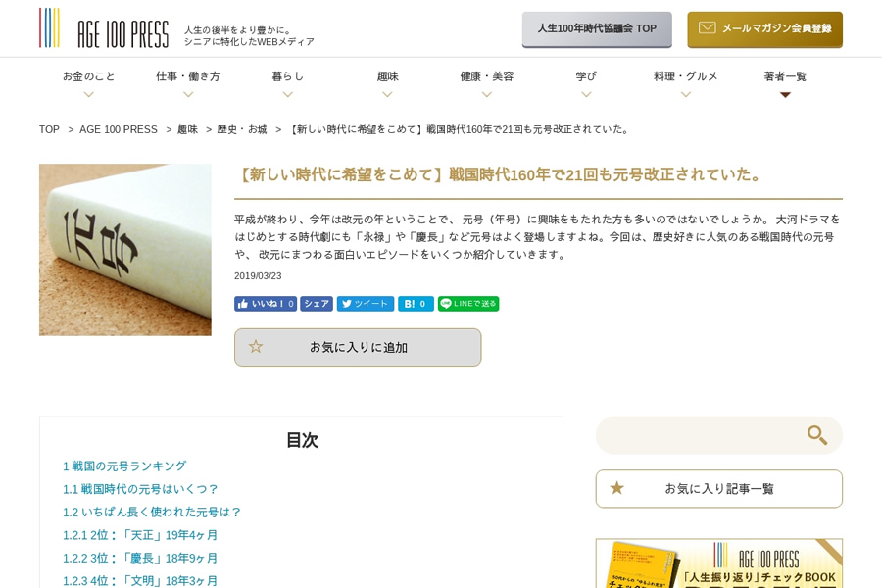Jump to 1.1 戦国時代の元号はいくつ？ section
The image size is (882, 588).
pos(140,489)
